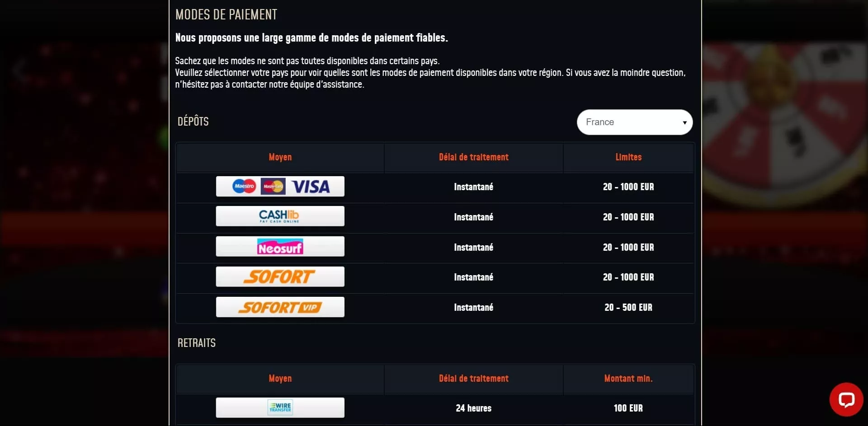Click the deposits Moyen column header
This screenshot has height=426, width=868.
[280, 157]
